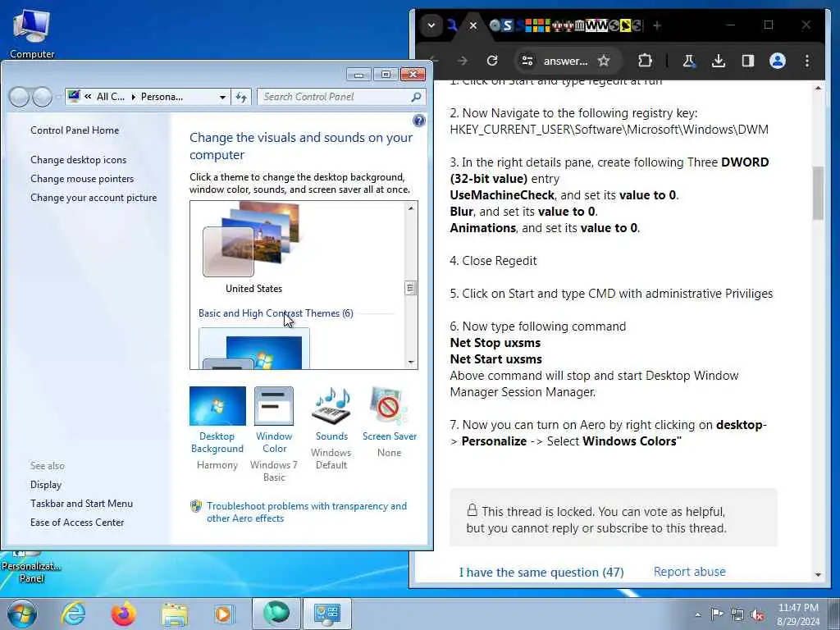840x630 pixels.
Task: Open a new browser tab with plus
Action: 657,25
